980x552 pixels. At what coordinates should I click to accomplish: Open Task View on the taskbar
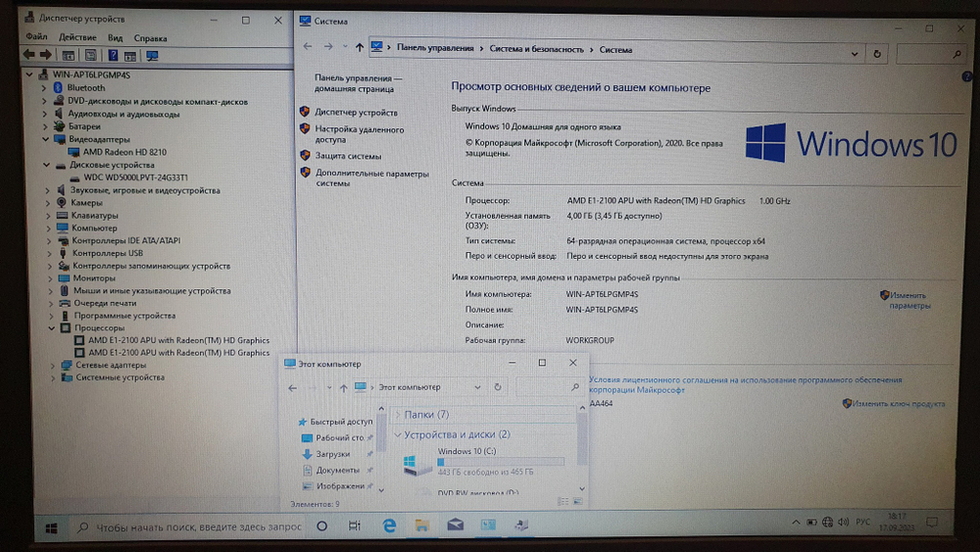pos(355,527)
